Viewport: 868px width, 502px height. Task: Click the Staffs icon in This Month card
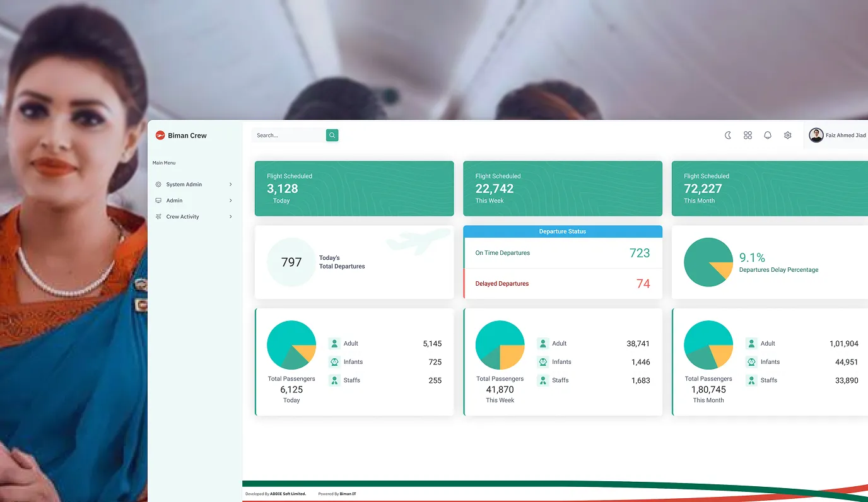751,380
